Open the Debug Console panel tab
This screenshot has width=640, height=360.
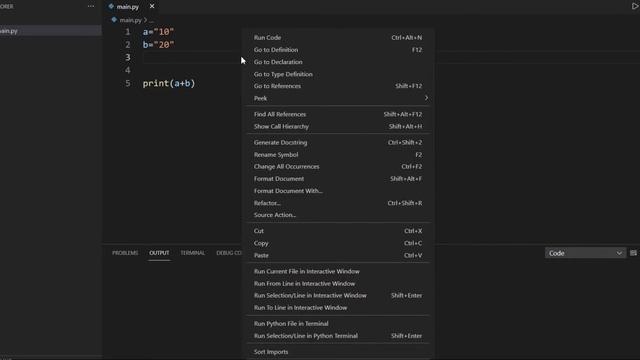point(229,253)
